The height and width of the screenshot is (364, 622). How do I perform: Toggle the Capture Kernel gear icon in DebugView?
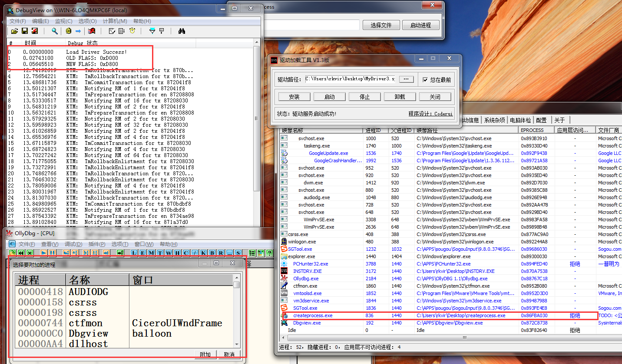[x=69, y=31]
